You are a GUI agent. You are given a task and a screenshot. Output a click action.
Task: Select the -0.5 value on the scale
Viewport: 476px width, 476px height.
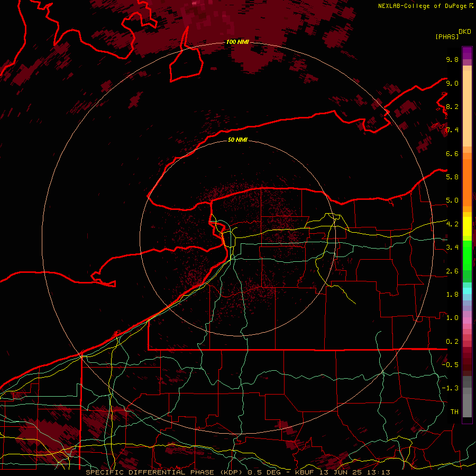[x=450, y=365]
